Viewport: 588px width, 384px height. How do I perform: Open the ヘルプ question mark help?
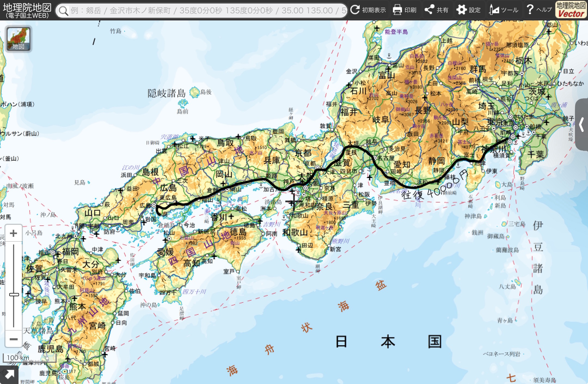point(530,10)
